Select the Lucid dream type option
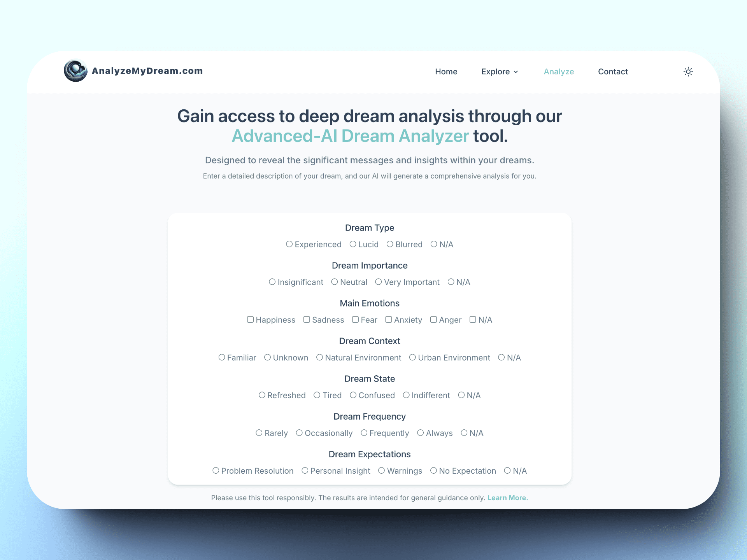Viewport: 747px width, 560px height. (x=353, y=244)
